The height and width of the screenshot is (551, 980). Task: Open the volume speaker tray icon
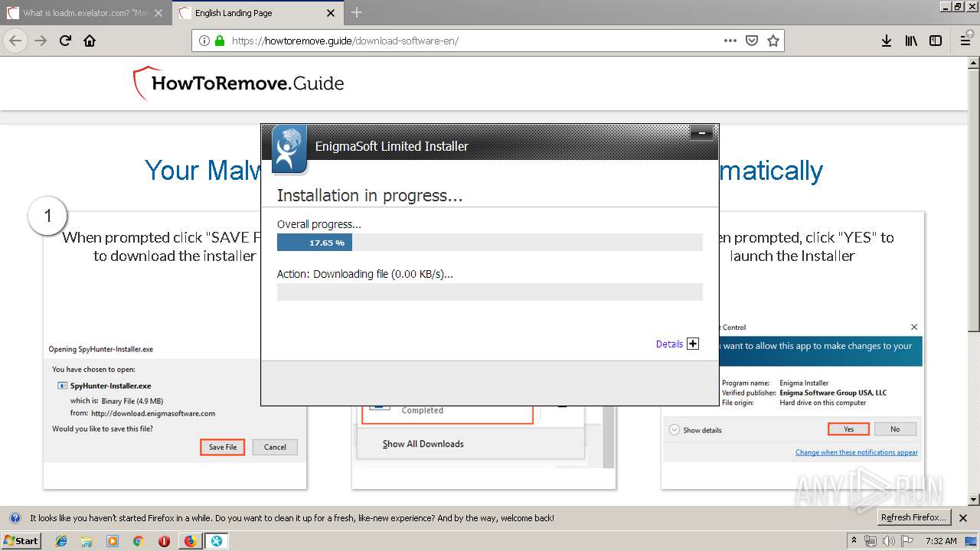889,540
